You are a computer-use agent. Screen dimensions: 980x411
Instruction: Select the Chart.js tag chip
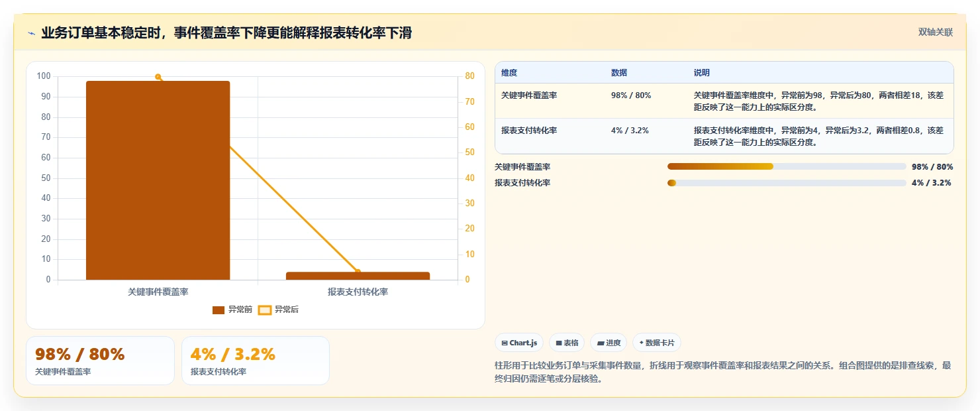(519, 343)
